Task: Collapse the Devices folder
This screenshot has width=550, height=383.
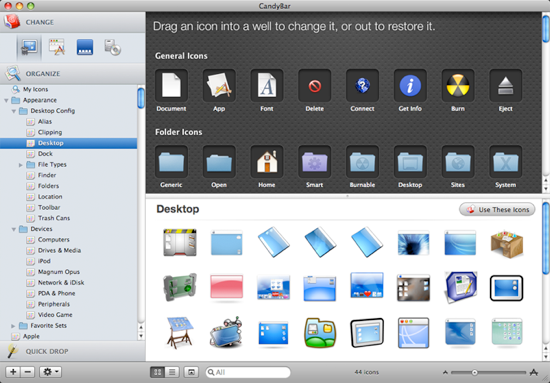Action: point(13,229)
